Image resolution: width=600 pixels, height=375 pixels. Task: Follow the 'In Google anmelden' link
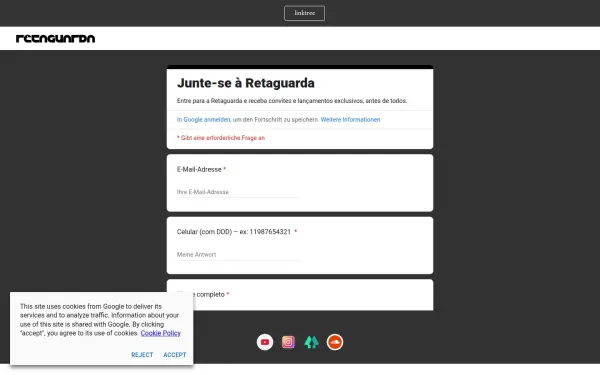203,120
